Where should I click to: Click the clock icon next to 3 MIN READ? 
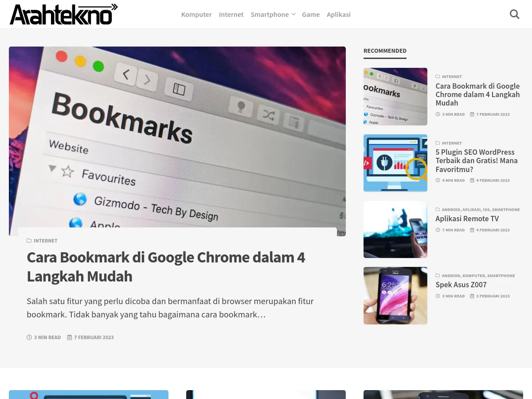click(x=29, y=337)
